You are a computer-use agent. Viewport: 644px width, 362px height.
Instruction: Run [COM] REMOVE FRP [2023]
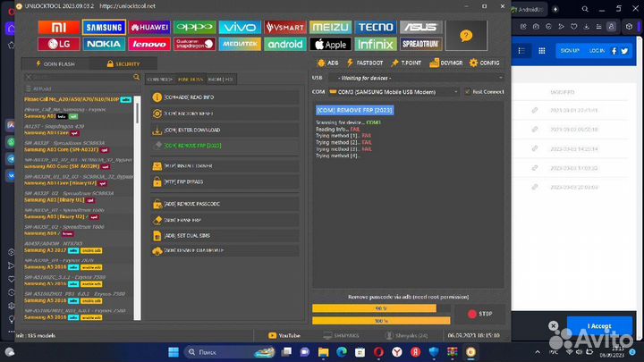pos(225,146)
